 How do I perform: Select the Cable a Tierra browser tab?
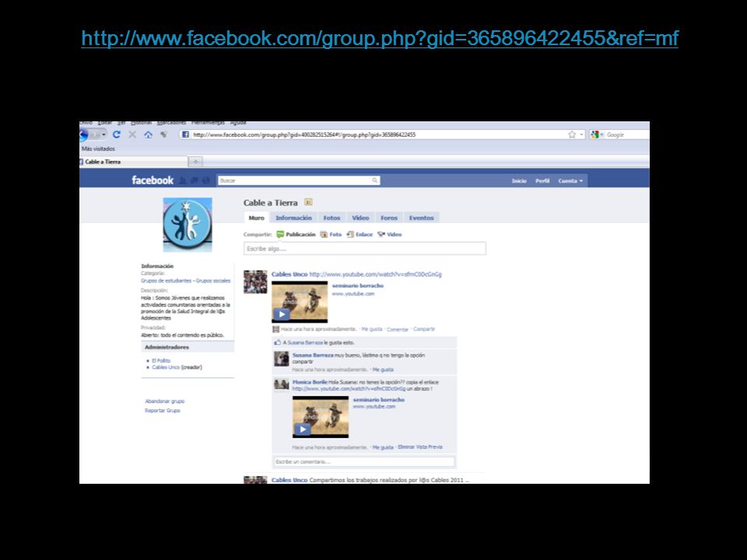[x=133, y=162]
